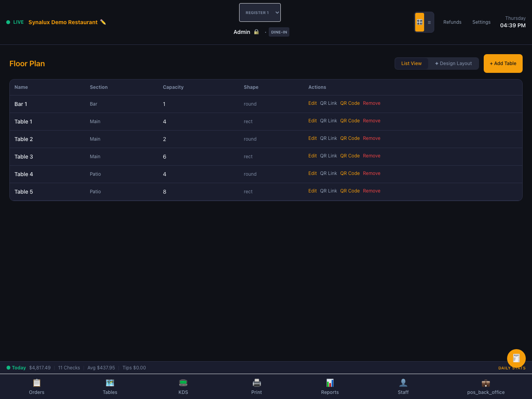532x399 pixels.
Task: Switch to grid view toggle
Action: [x=419, y=22]
